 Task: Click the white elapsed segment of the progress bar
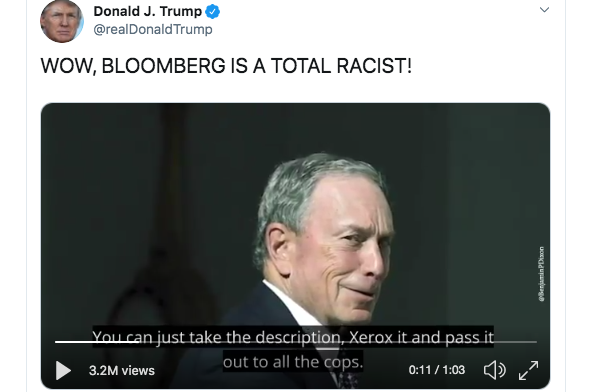click(x=97, y=342)
